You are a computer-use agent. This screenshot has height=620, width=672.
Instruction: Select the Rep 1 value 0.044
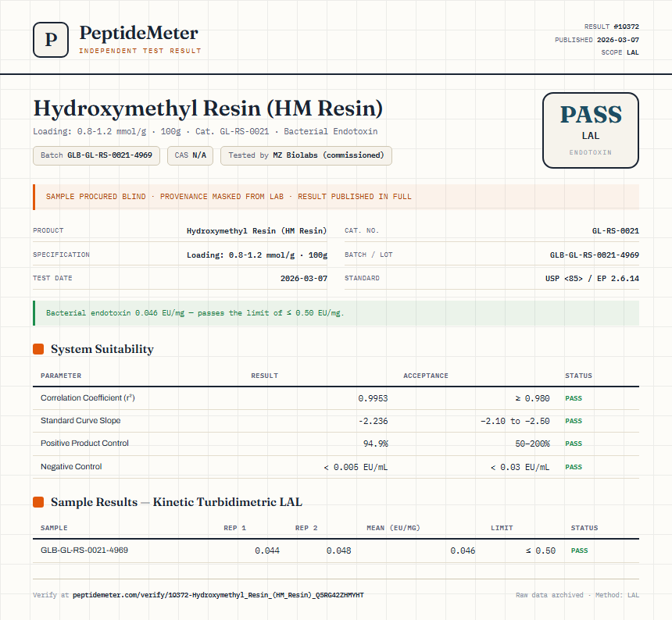(x=267, y=551)
